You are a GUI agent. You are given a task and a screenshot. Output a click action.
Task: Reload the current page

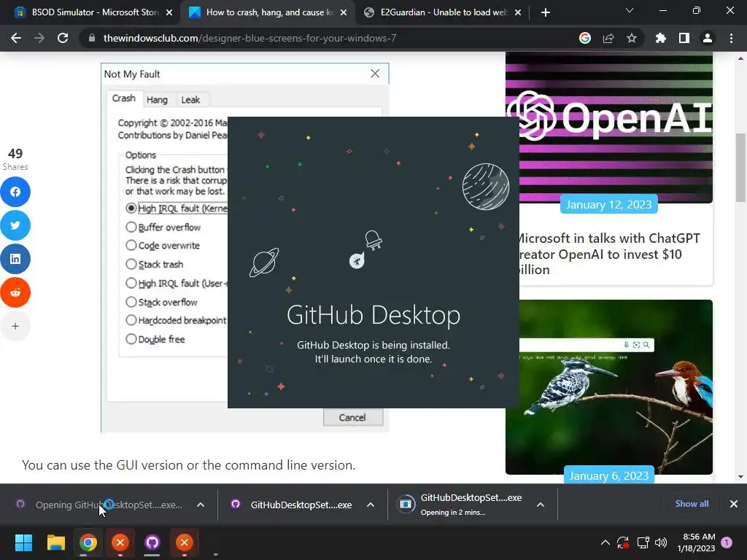click(x=63, y=38)
